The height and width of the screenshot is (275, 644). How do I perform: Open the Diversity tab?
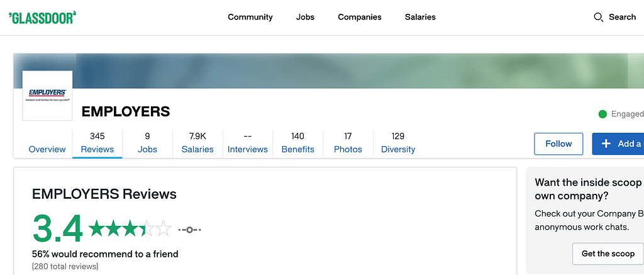(398, 144)
